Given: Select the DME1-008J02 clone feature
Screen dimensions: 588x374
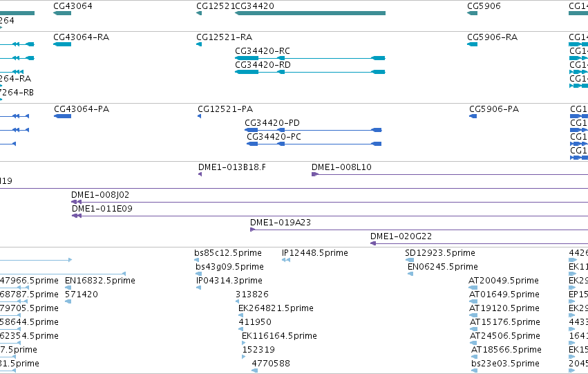Looking at the screenshot, I should (x=330, y=202).
